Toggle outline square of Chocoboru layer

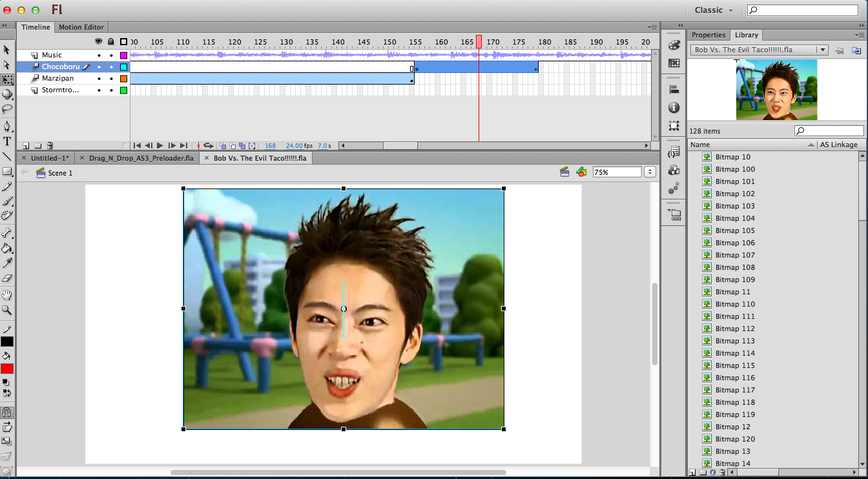tap(123, 67)
